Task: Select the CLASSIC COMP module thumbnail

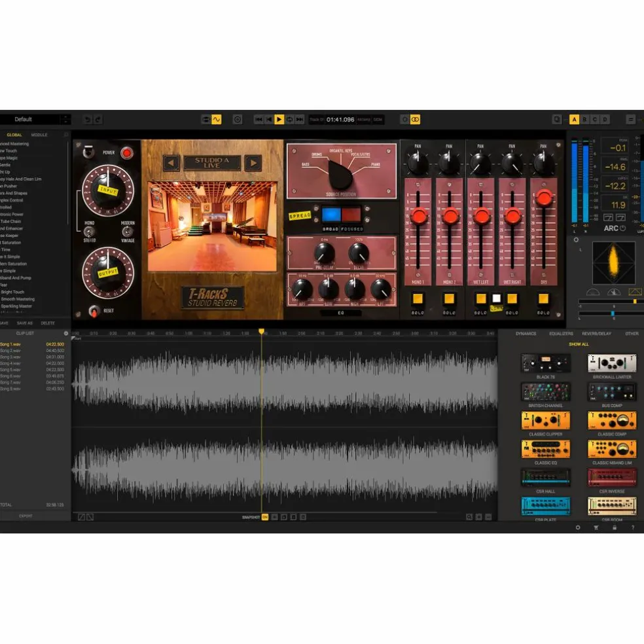Action: click(612, 421)
